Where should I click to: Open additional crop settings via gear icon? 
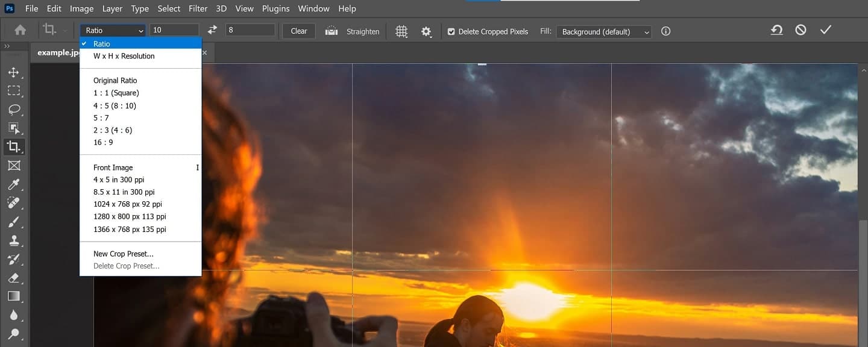[426, 31]
